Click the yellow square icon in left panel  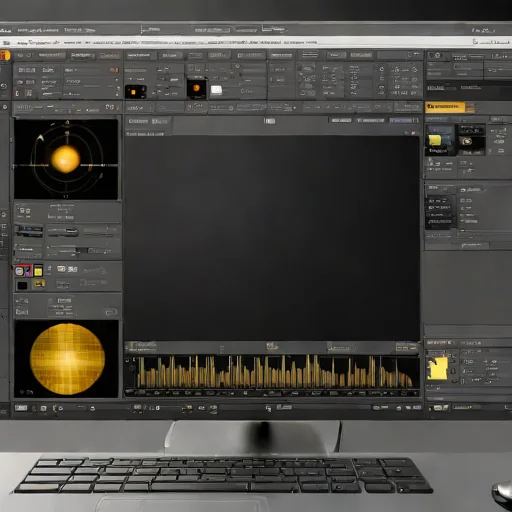[x=38, y=271]
